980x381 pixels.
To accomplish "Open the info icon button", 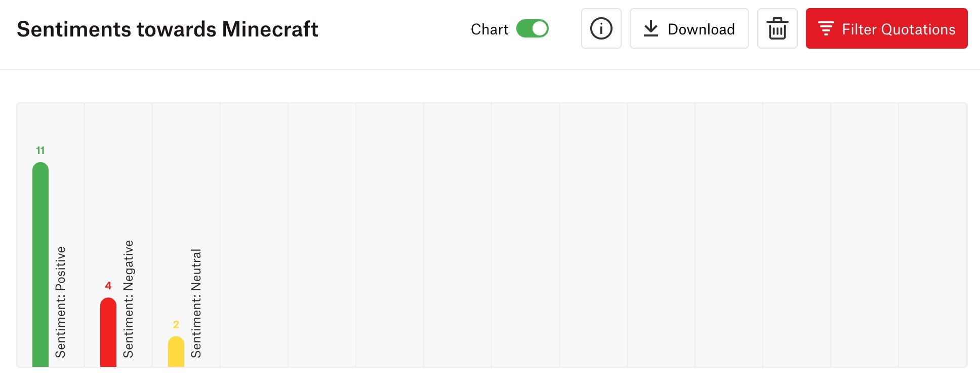I will pos(601,28).
